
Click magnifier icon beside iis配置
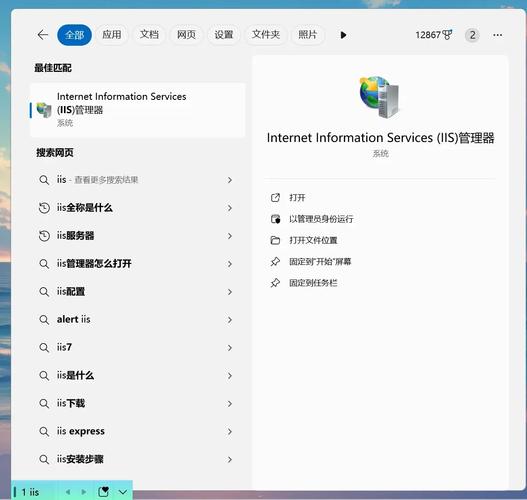click(44, 292)
